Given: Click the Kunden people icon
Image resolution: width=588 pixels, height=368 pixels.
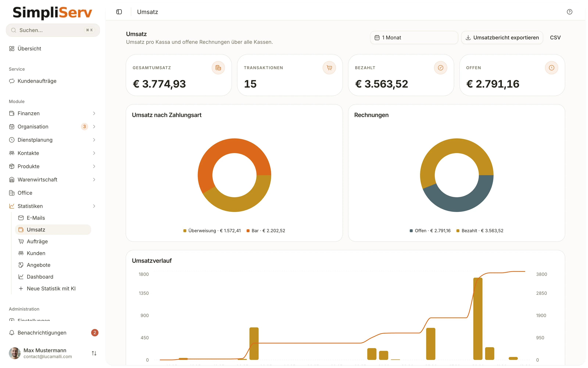Looking at the screenshot, I should tap(21, 253).
